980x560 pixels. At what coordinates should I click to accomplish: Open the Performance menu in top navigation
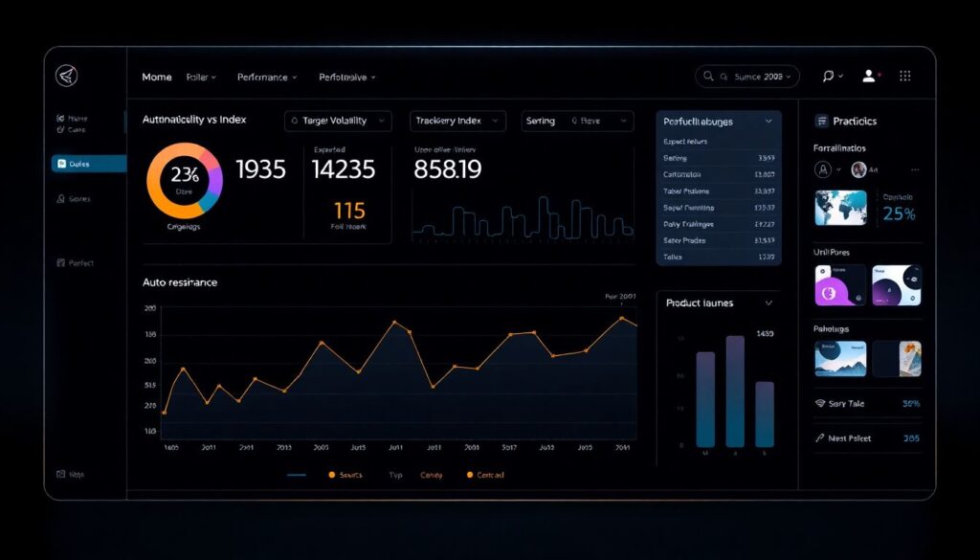point(267,77)
